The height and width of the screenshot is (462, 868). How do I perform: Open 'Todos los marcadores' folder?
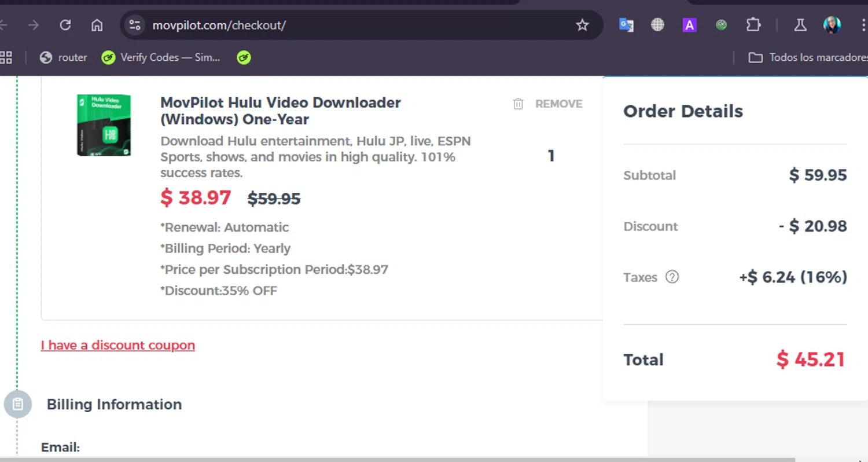click(808, 57)
